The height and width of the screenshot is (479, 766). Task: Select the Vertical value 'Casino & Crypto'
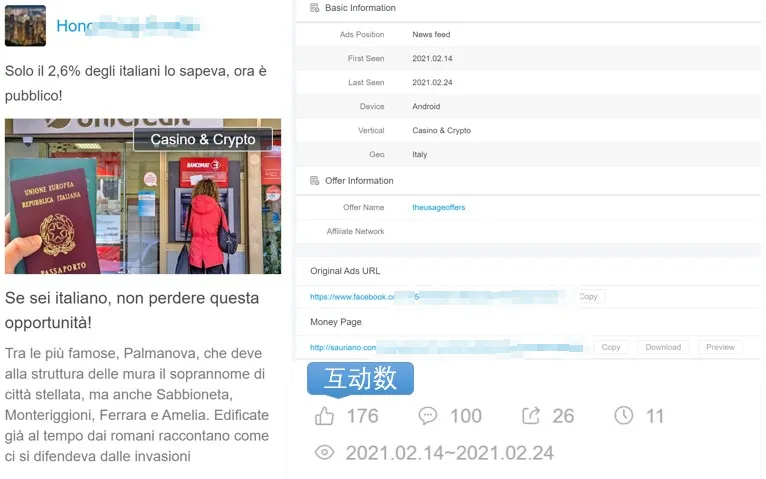(442, 130)
